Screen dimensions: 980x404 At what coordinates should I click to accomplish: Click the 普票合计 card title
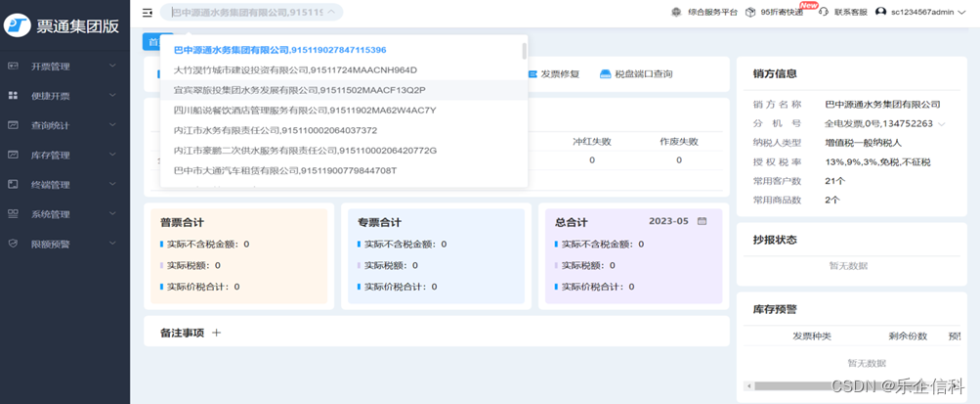click(x=182, y=222)
